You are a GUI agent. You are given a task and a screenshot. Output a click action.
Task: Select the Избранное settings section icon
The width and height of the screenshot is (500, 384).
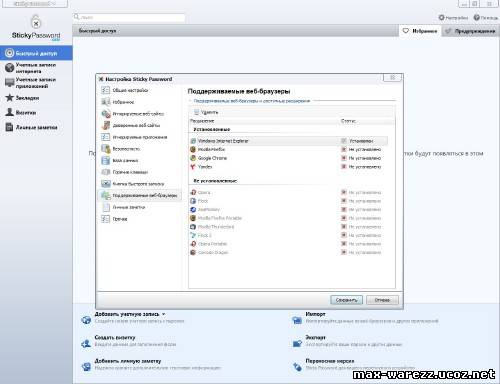[x=106, y=102]
